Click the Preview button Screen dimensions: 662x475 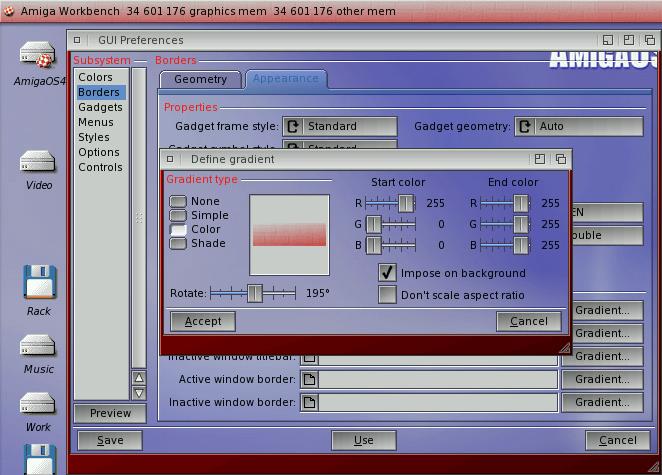pos(110,413)
